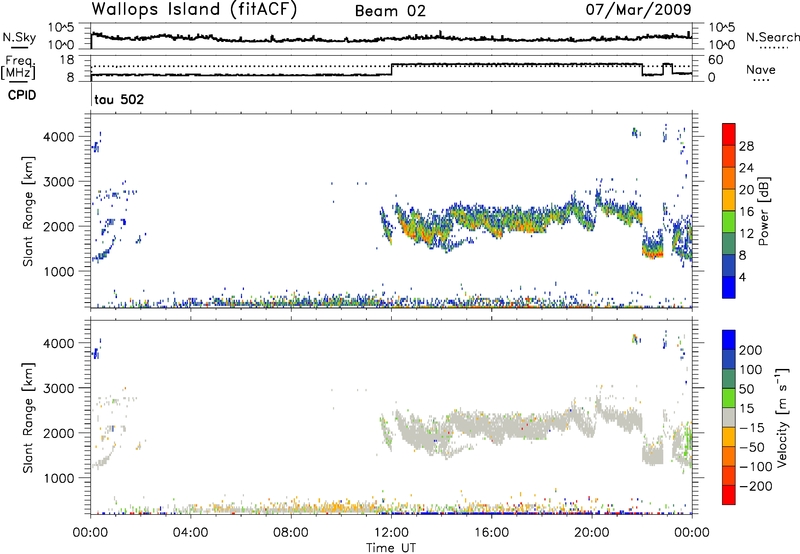800x554 pixels.
Task: Select the '20:00' time tick label
Action: (592, 533)
